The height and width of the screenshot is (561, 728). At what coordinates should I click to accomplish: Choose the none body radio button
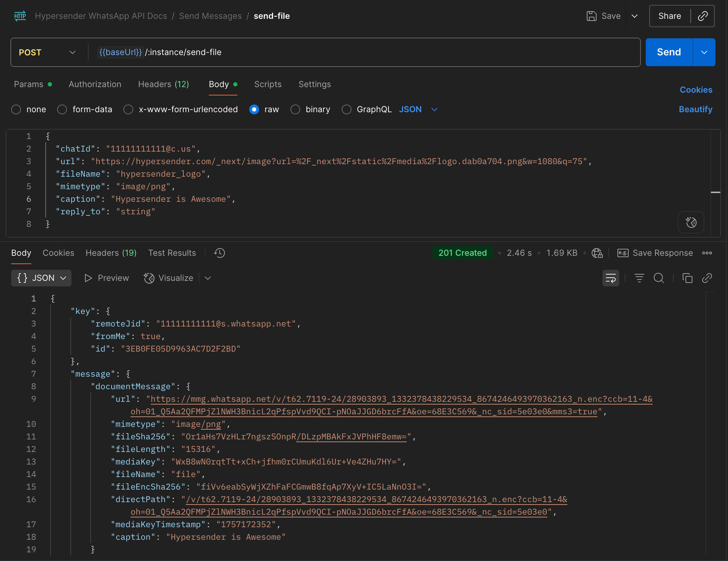[16, 109]
